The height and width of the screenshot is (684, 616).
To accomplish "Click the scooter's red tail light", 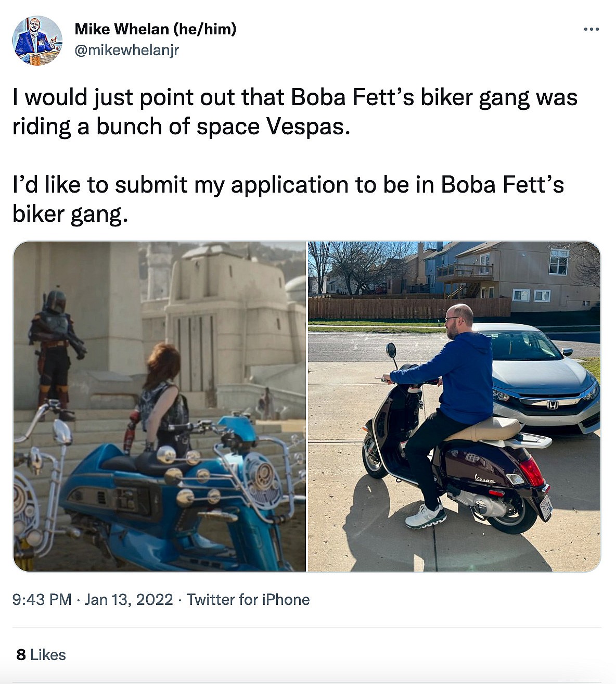I will click(531, 471).
